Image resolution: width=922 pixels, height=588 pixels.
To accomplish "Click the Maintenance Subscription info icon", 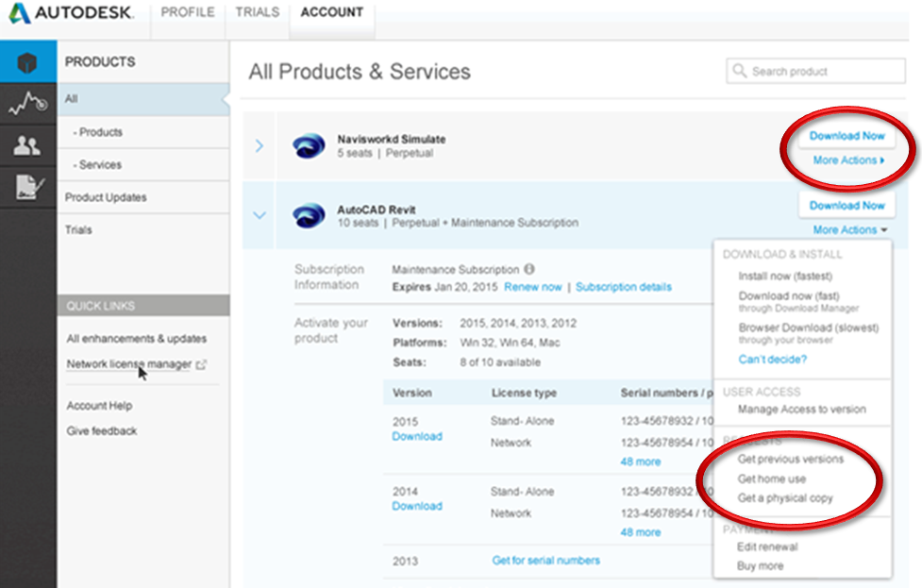I will (529, 269).
